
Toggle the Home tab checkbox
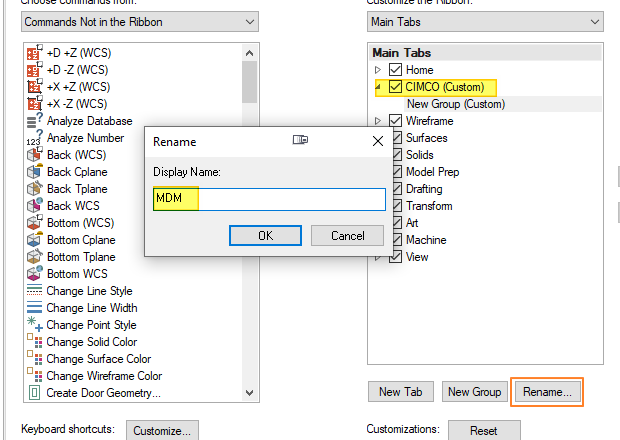point(395,70)
